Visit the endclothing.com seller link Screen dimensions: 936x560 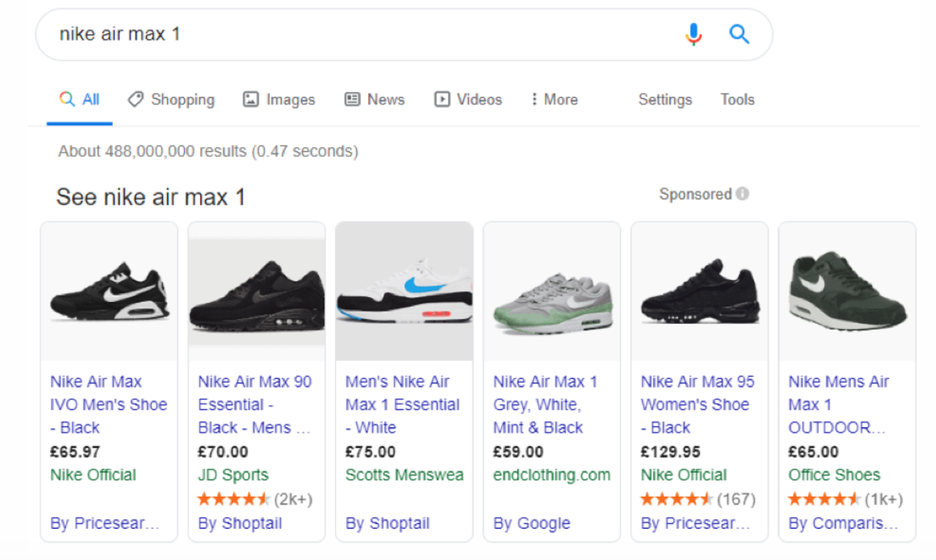tap(551, 475)
